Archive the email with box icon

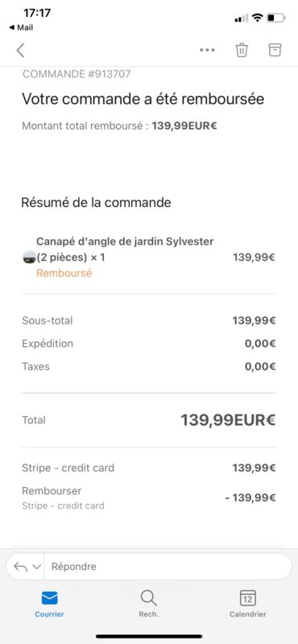click(275, 50)
